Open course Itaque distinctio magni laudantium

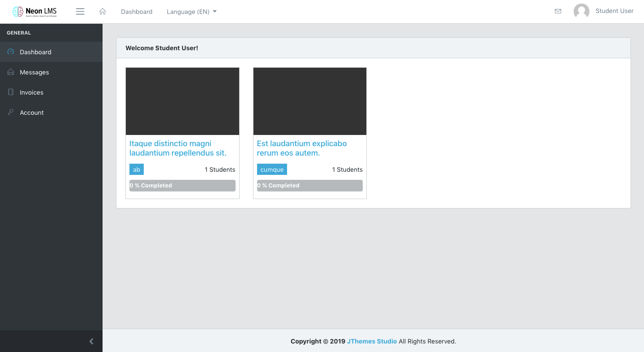tap(178, 148)
